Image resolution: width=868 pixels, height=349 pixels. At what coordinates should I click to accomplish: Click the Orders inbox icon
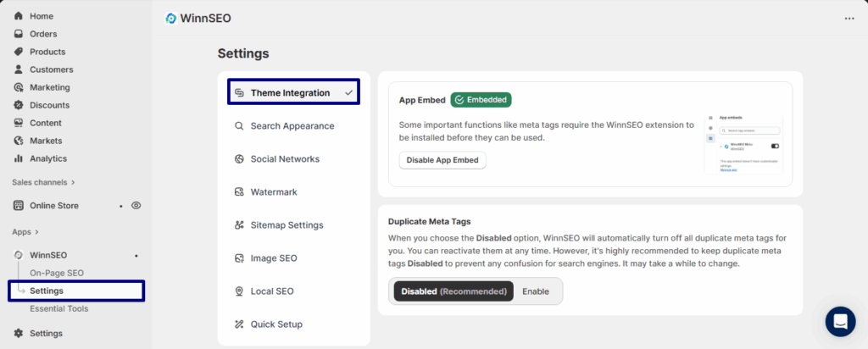(x=19, y=34)
